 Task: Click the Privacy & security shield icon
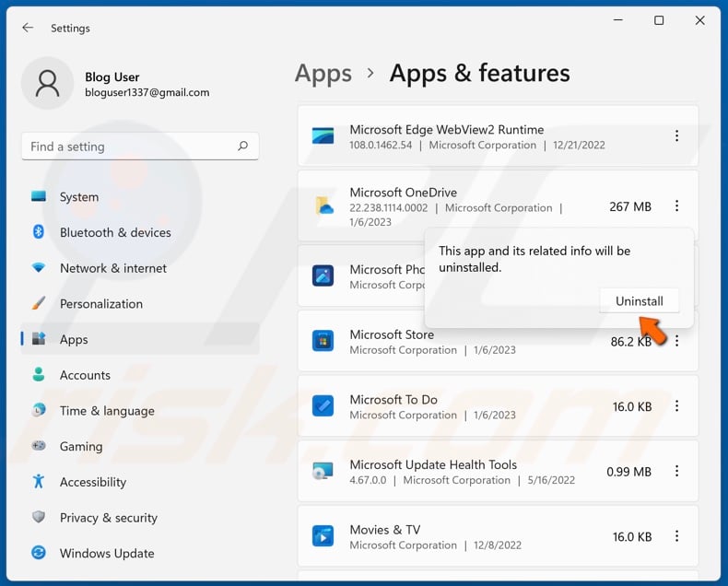39,518
